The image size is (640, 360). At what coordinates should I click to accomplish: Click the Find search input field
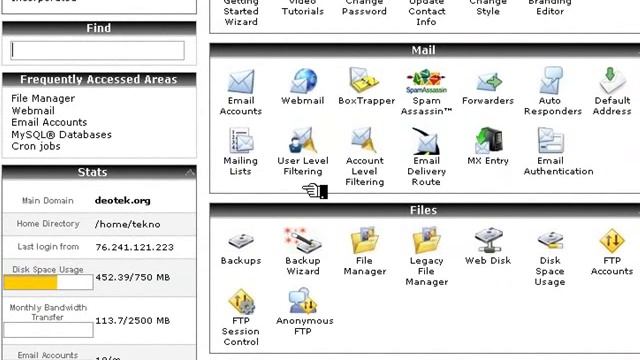point(98,50)
